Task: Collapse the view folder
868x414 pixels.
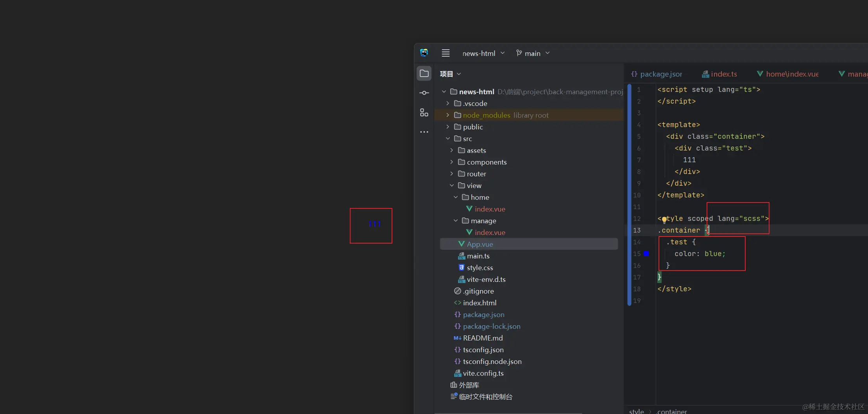Action: [x=451, y=186]
